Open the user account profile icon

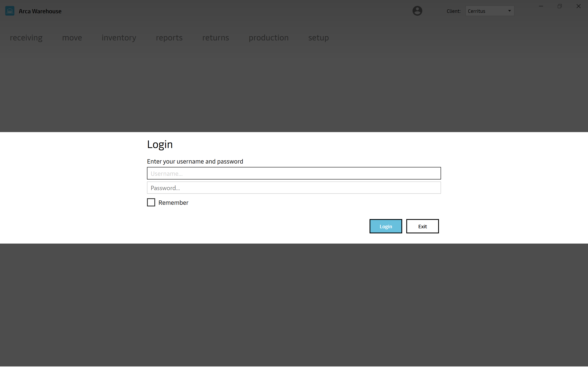tap(417, 11)
